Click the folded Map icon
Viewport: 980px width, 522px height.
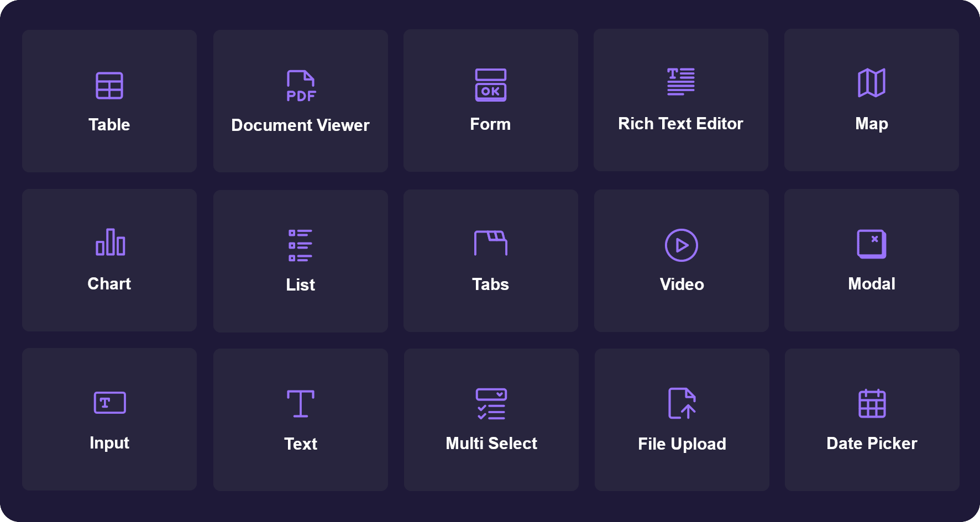[872, 83]
